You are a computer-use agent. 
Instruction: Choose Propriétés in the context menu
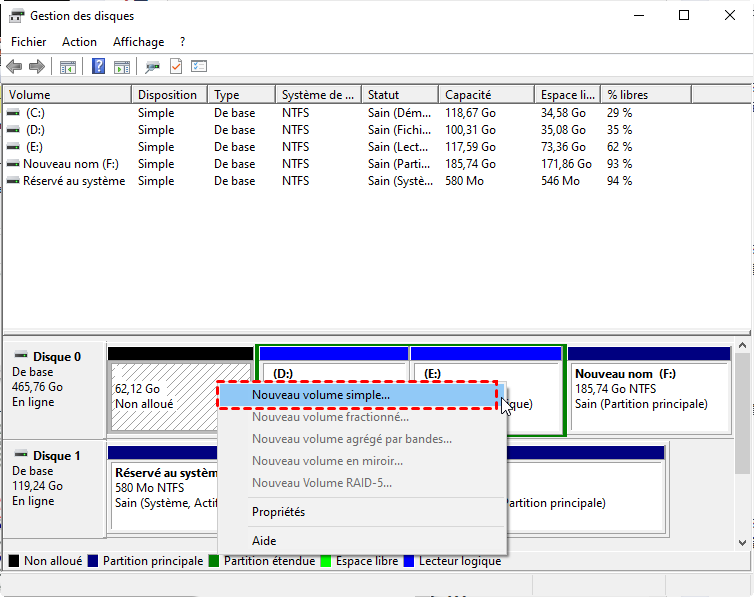(362, 512)
